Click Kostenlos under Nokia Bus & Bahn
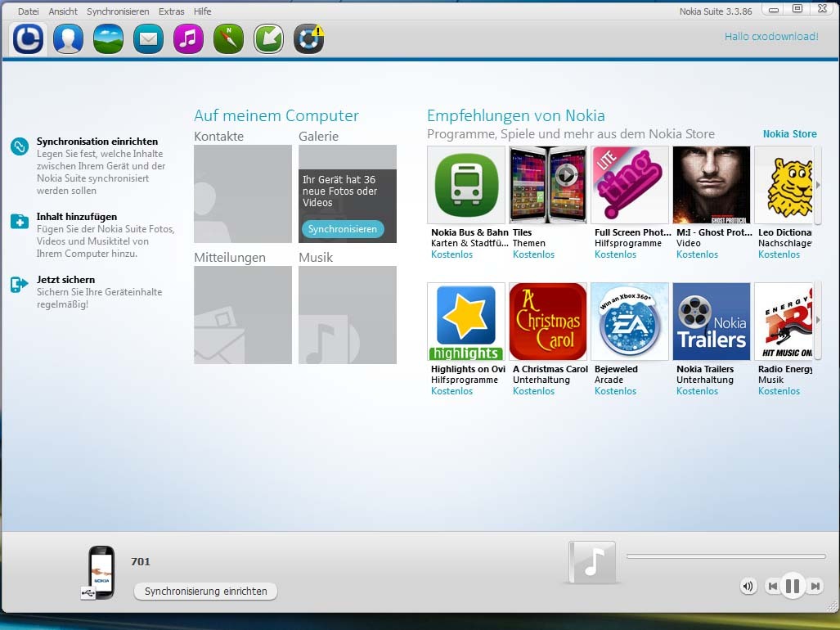This screenshot has height=630, width=840. pyautogui.click(x=451, y=254)
